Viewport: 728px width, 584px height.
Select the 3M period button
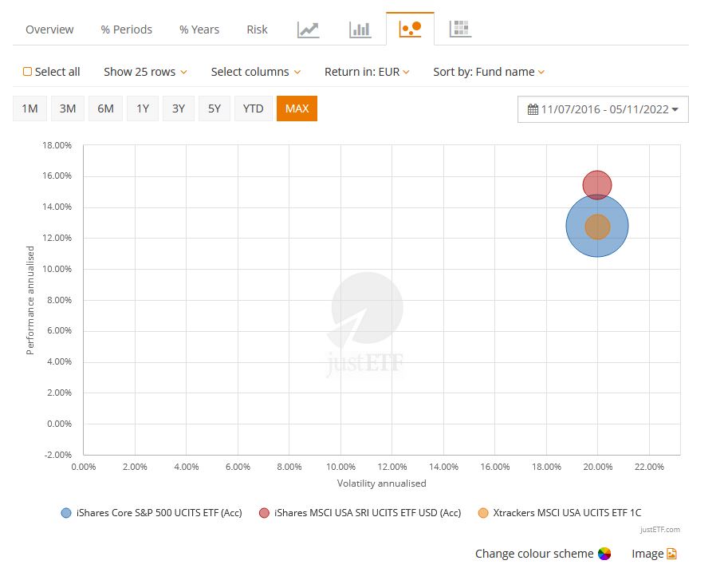pyautogui.click(x=68, y=109)
